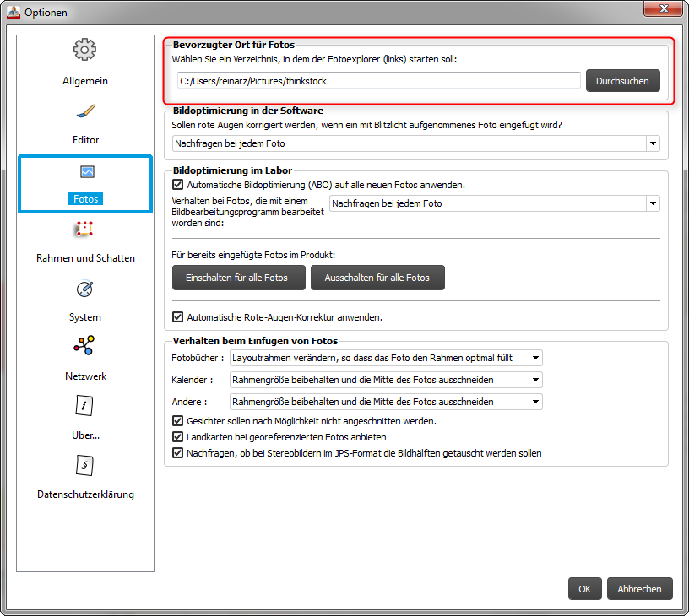The height and width of the screenshot is (616, 689).
Task: Expand the Kalender insertion behavior dropdown
Action: pyautogui.click(x=535, y=380)
